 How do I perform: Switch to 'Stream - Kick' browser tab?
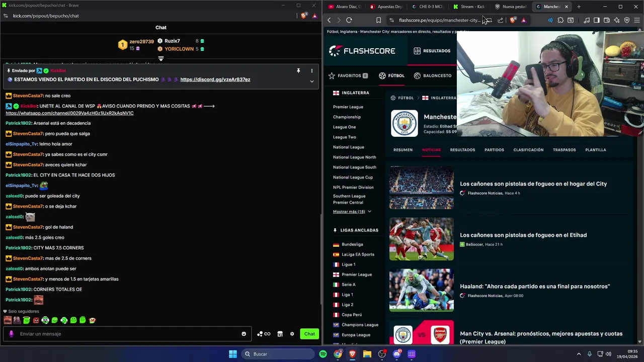pos(469,7)
